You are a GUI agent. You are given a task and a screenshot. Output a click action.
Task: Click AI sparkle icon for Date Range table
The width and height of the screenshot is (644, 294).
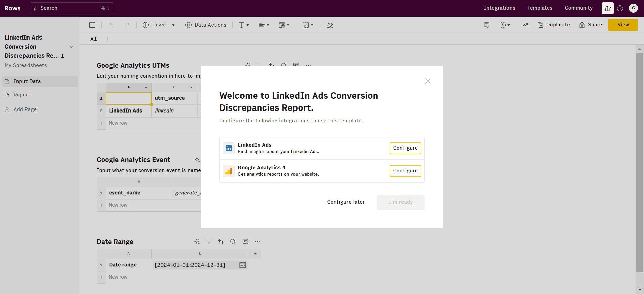[197, 242]
